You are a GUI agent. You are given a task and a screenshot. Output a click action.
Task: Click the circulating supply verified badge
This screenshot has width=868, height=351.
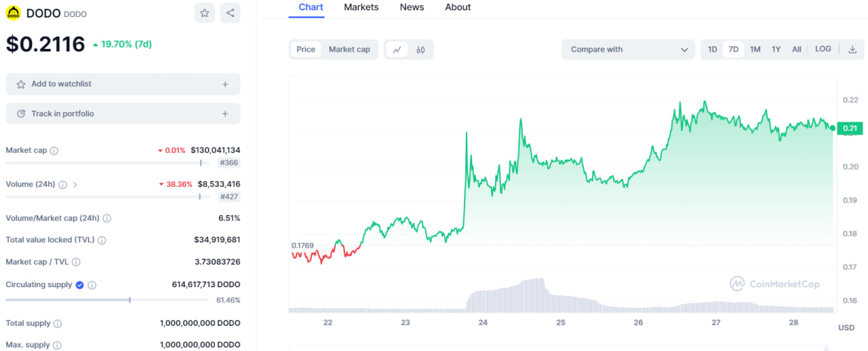click(79, 285)
